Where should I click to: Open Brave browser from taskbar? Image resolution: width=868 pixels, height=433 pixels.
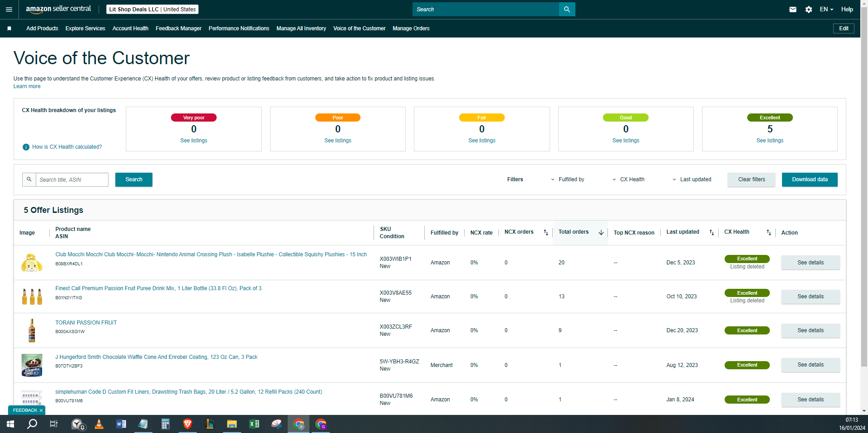click(187, 424)
